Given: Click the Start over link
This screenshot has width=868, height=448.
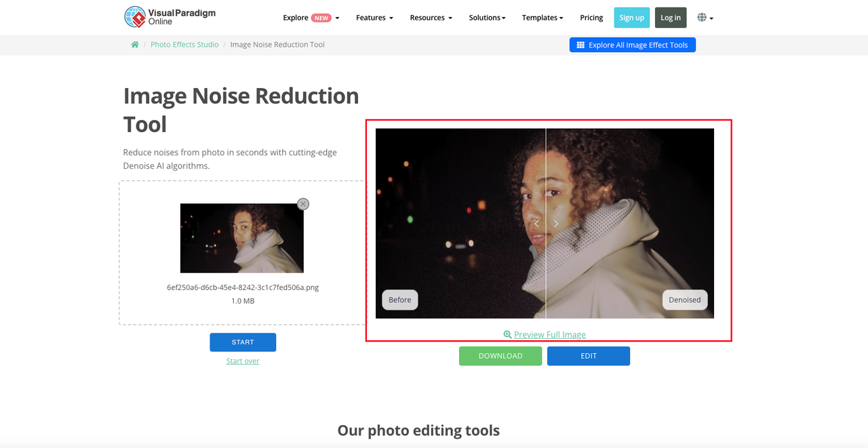Looking at the screenshot, I should [243, 361].
